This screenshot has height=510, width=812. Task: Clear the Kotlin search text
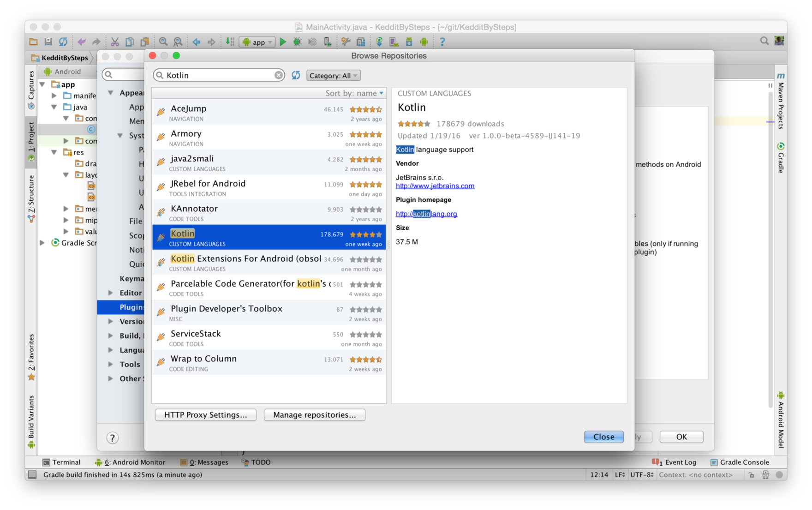click(279, 75)
